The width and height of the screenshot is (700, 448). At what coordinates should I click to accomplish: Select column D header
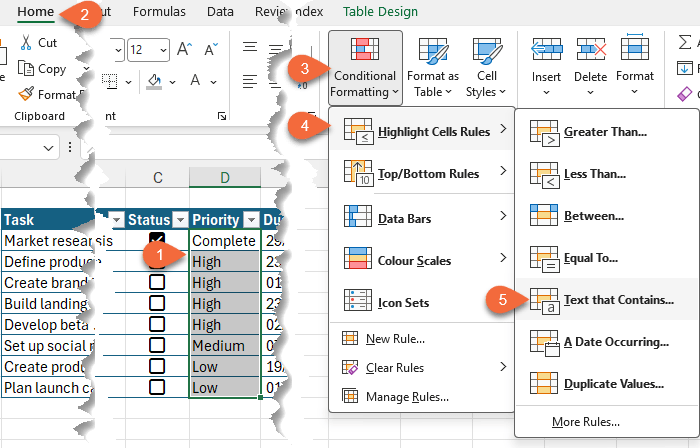point(225,177)
